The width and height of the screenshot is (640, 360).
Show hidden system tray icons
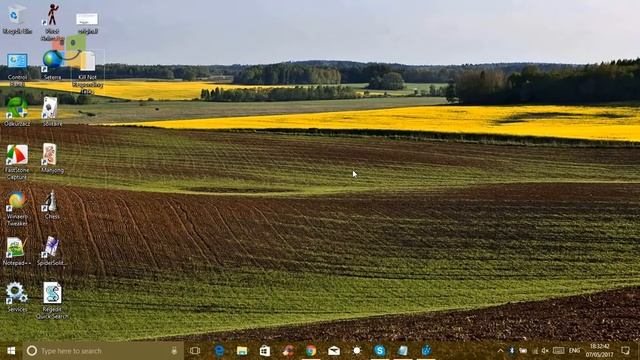click(500, 351)
